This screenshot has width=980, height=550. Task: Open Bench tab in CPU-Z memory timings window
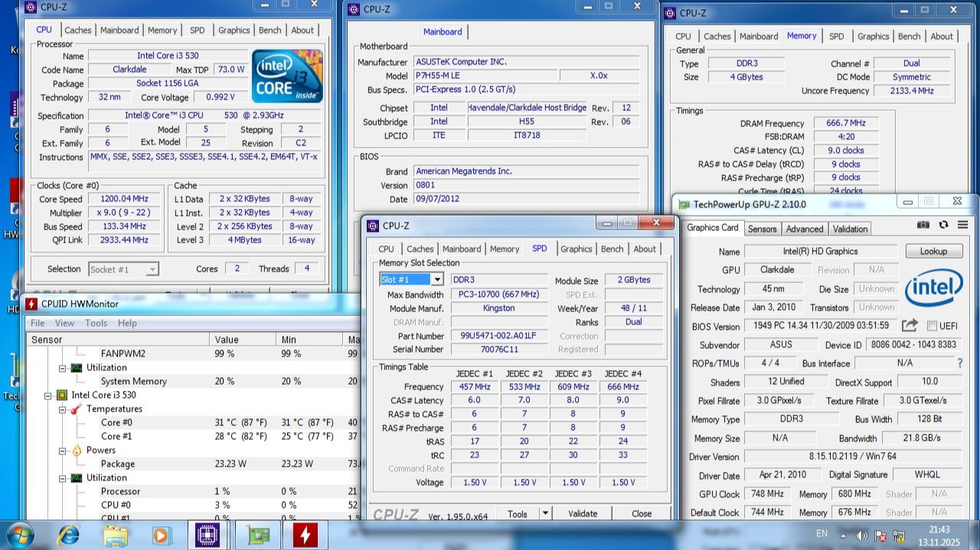pos(910,37)
